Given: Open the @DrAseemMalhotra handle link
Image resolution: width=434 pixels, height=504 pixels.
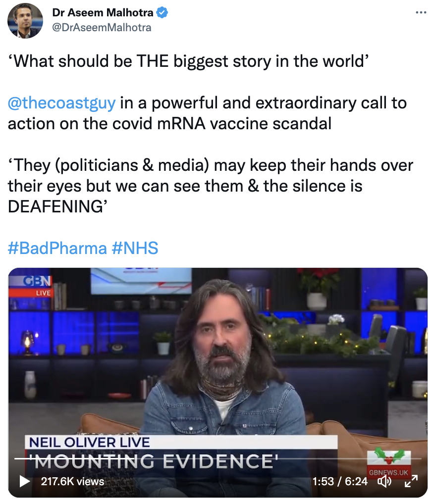Looking at the screenshot, I should pyautogui.click(x=102, y=28).
